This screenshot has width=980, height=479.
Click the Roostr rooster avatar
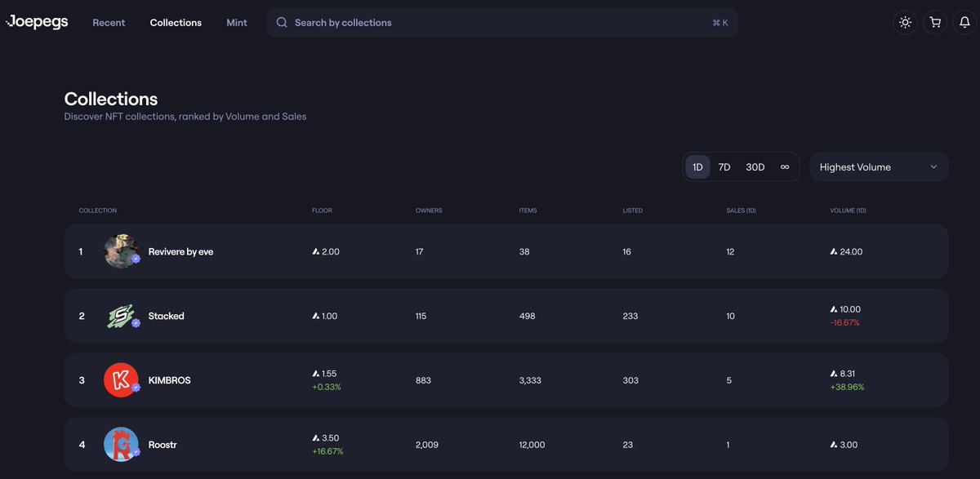click(121, 445)
